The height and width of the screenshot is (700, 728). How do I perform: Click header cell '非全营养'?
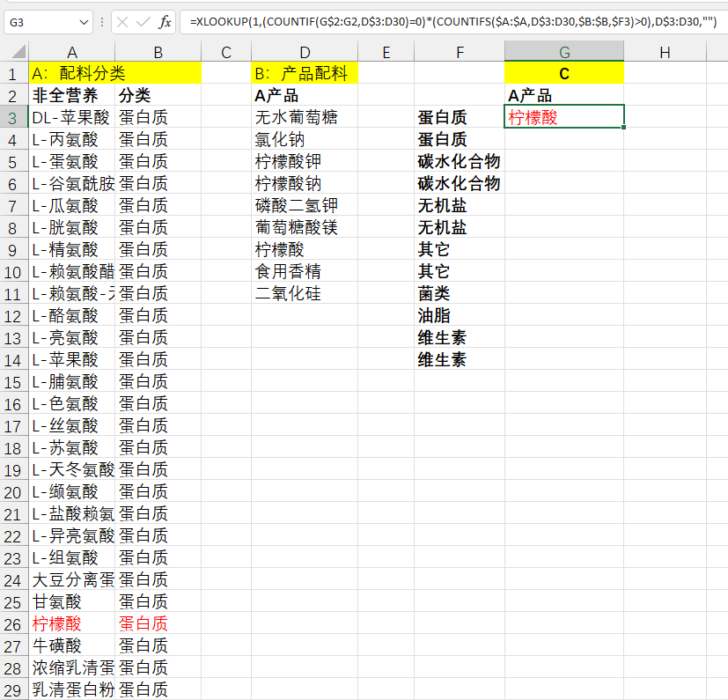click(x=71, y=95)
